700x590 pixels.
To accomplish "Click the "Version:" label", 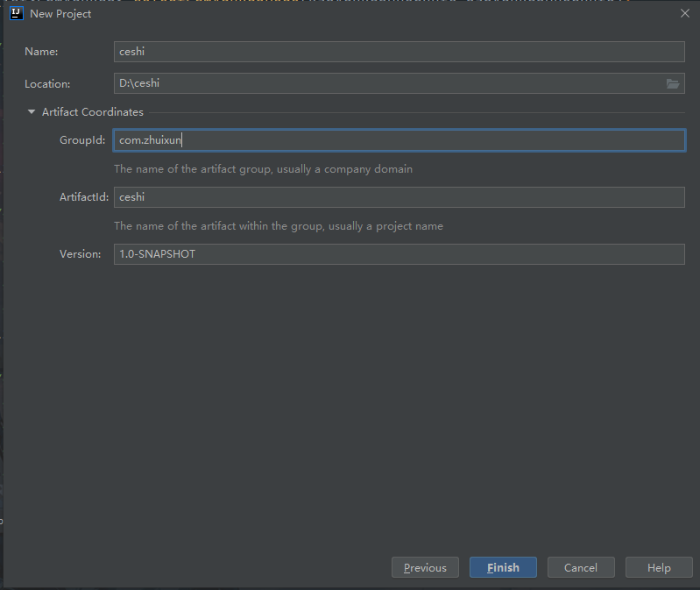I will click(81, 254).
